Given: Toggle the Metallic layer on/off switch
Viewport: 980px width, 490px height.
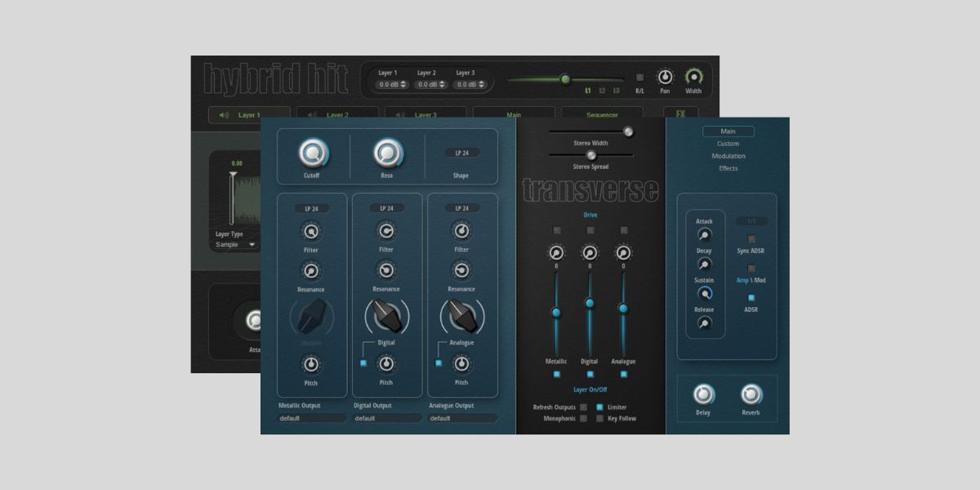Looking at the screenshot, I should (556, 374).
